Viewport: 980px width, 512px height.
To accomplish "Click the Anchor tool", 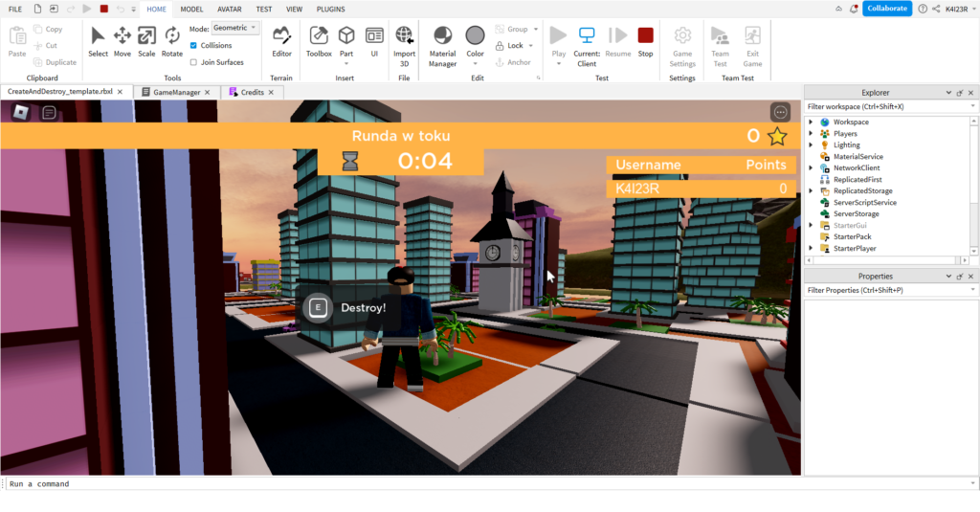I will coord(513,62).
